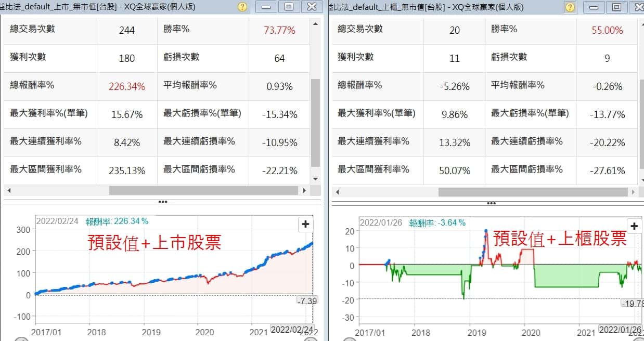644x341 pixels.
Task: Maximize the right 上櫃 backtest window
Action: (x=616, y=7)
